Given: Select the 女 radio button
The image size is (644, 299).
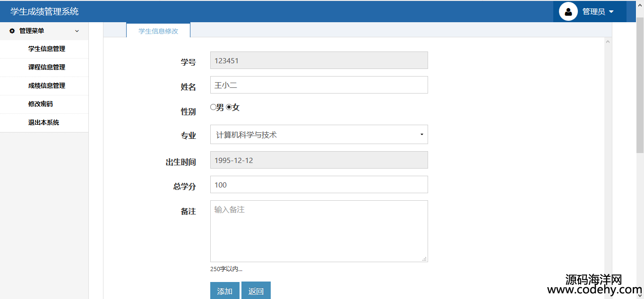Looking at the screenshot, I should tap(229, 107).
